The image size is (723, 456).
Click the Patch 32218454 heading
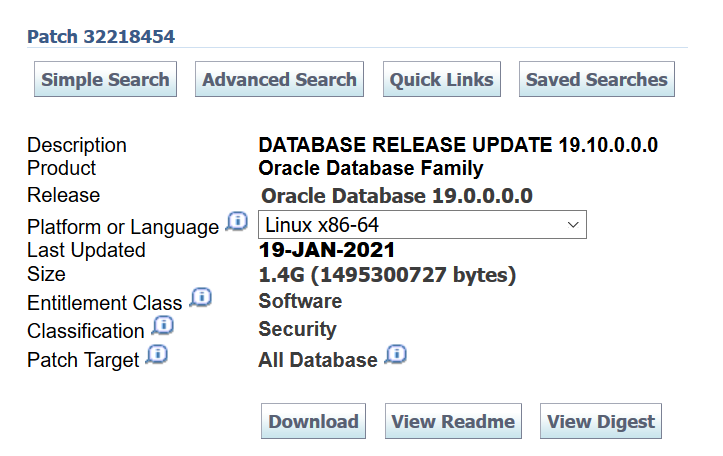pos(101,37)
